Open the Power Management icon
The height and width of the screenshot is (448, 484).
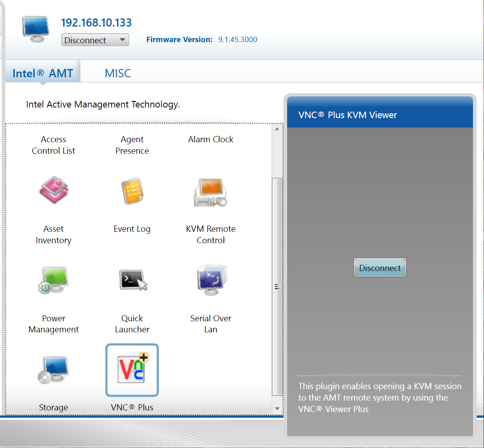54,280
